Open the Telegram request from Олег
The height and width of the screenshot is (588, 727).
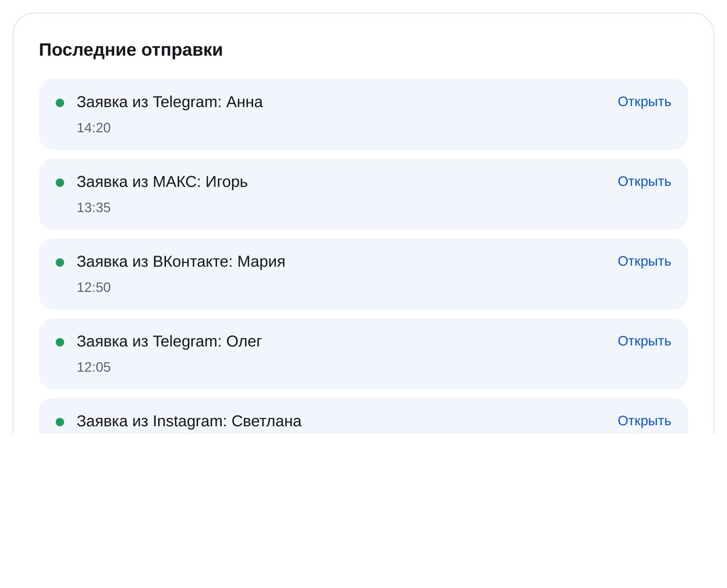click(644, 342)
